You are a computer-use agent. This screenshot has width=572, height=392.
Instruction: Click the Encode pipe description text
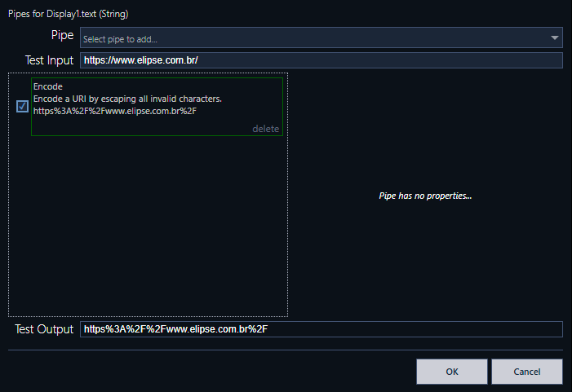click(127, 99)
